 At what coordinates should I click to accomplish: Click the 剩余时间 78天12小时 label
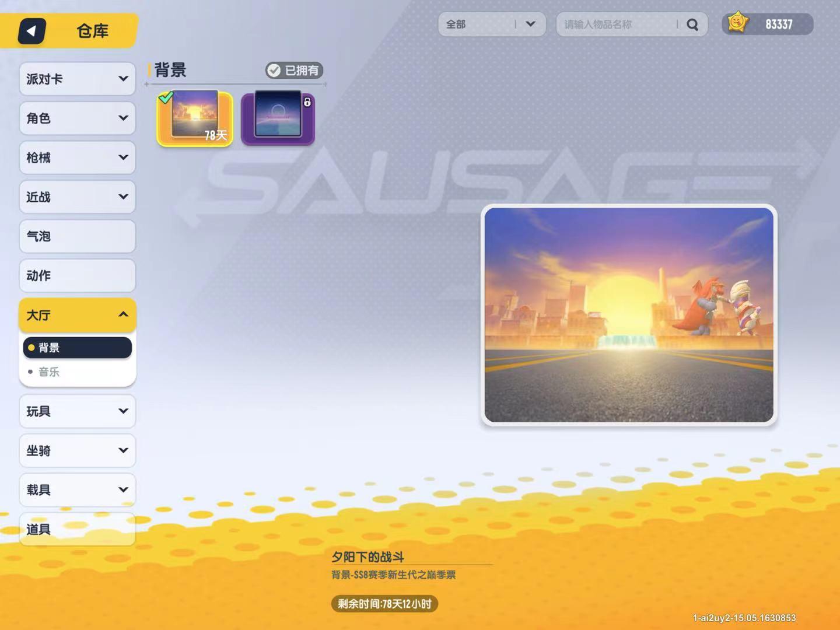point(384,604)
